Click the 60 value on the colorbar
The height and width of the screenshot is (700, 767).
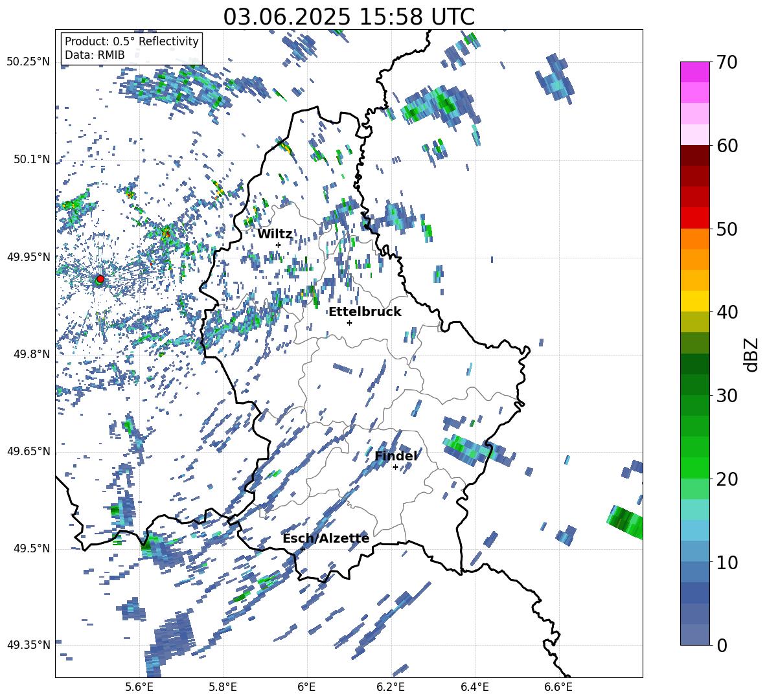point(727,146)
